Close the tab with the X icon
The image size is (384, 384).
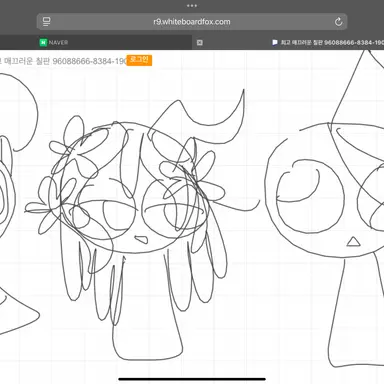coord(200,43)
